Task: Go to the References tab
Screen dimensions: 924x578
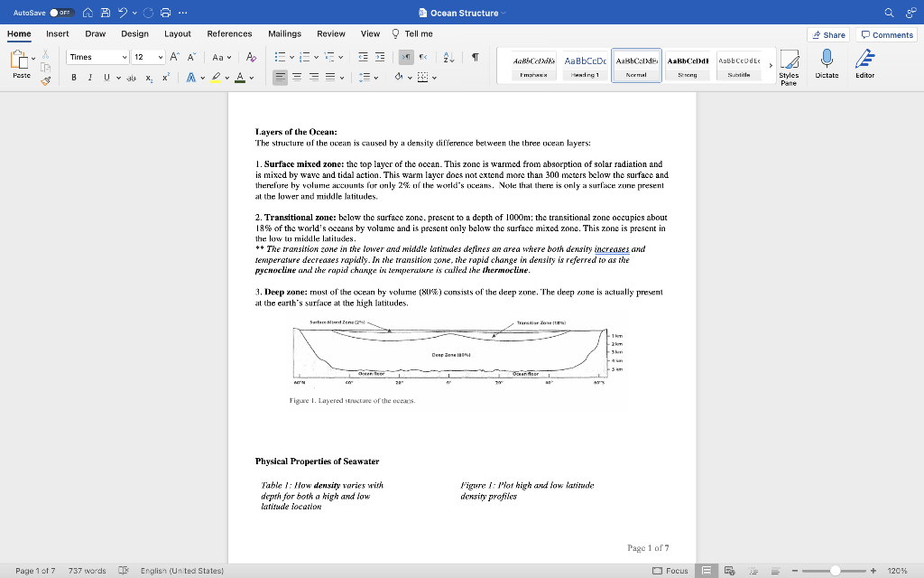Action: click(x=229, y=33)
